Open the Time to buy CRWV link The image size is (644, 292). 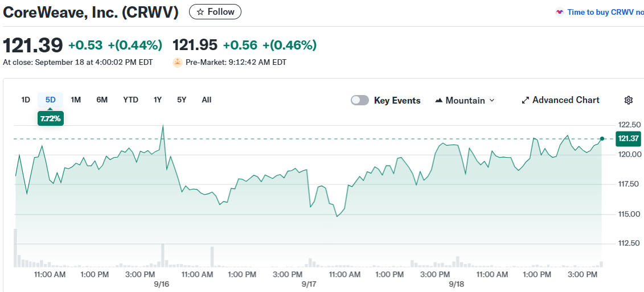point(605,13)
